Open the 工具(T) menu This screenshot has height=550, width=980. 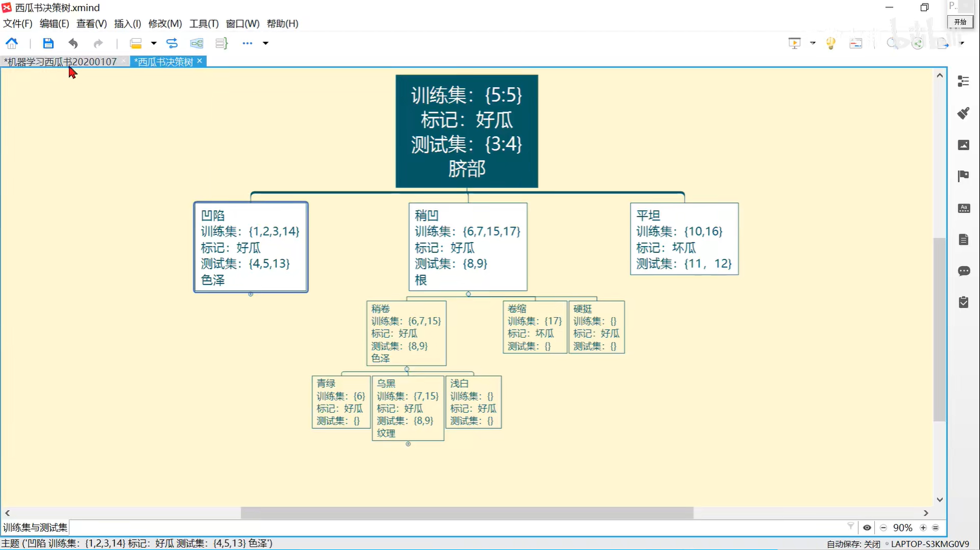tap(204, 24)
